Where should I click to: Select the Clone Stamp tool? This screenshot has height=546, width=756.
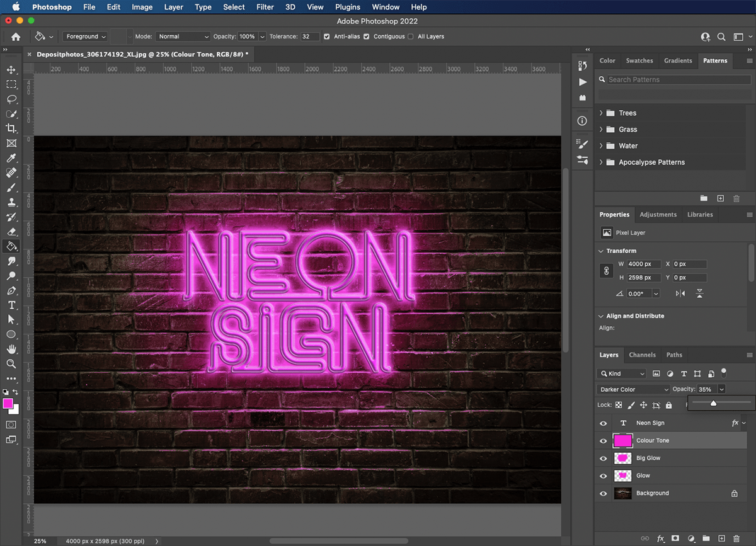coord(11,203)
